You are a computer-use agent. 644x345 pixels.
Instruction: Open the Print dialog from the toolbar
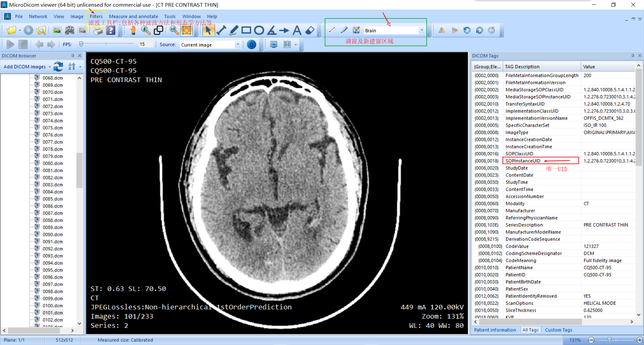[x=98, y=30]
